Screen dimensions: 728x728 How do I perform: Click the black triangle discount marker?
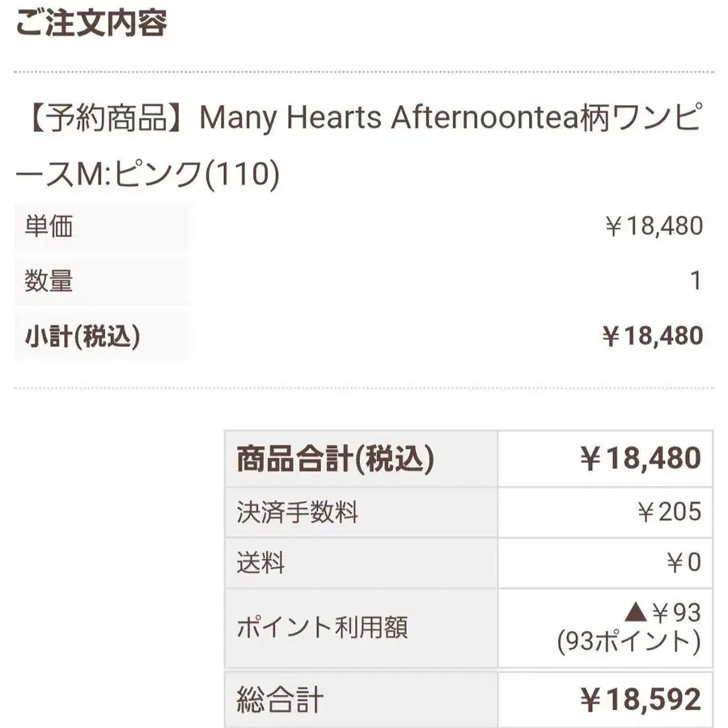tap(636, 612)
